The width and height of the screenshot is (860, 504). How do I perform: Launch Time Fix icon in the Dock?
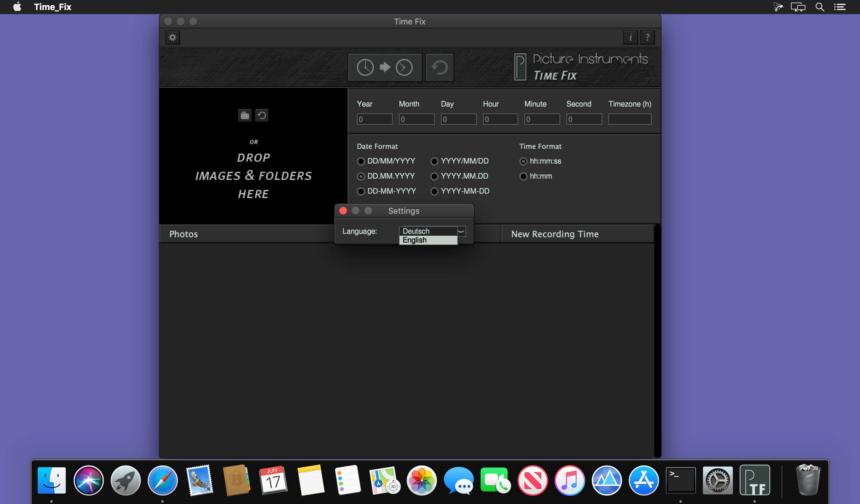pyautogui.click(x=755, y=480)
